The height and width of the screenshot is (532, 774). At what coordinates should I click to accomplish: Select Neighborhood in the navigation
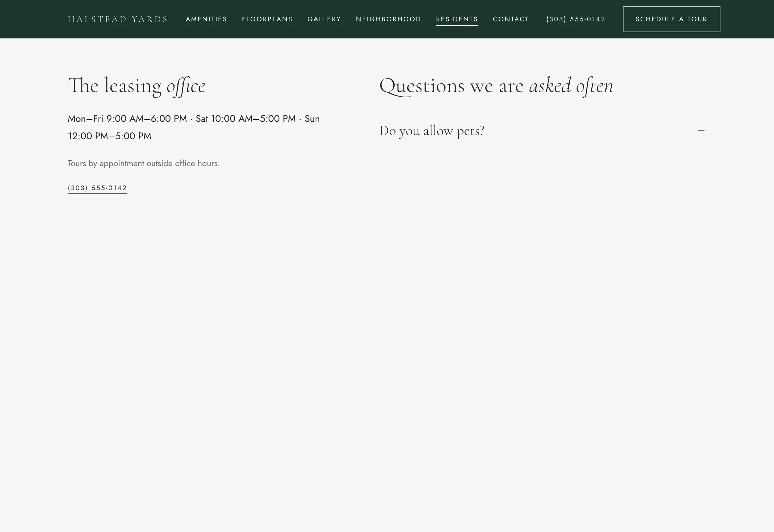point(389,19)
